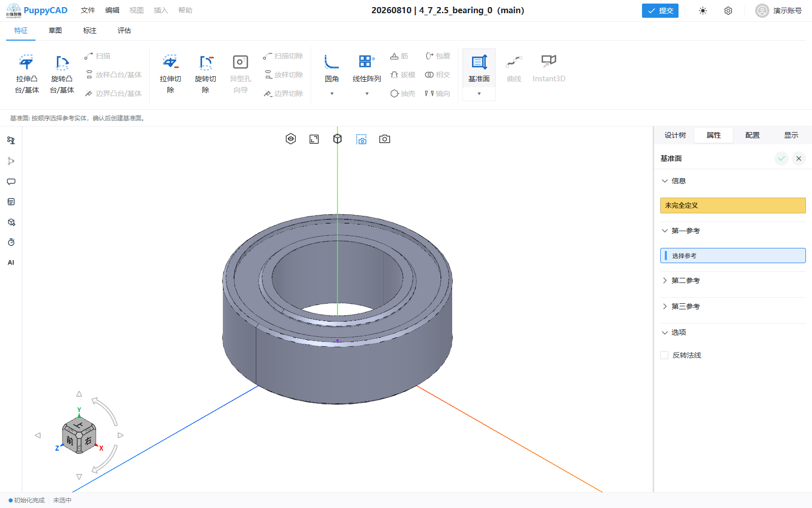Select the 旋转凸台/基体 revolve tool

coord(62,74)
